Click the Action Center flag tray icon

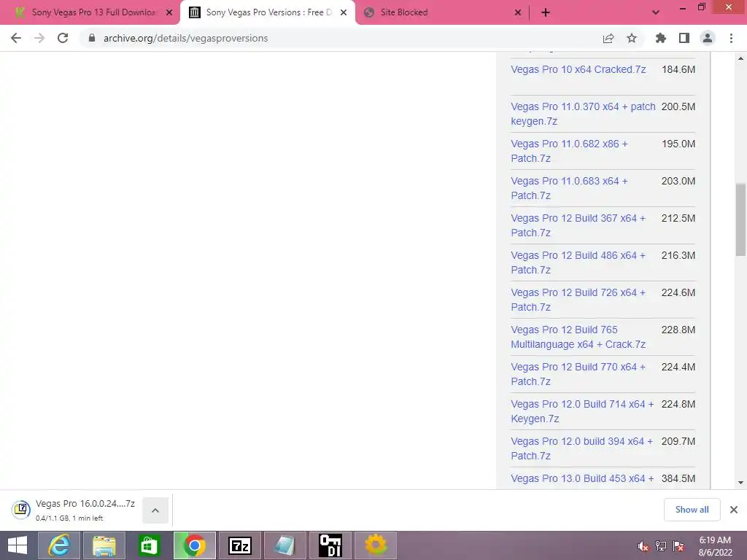coord(678,546)
